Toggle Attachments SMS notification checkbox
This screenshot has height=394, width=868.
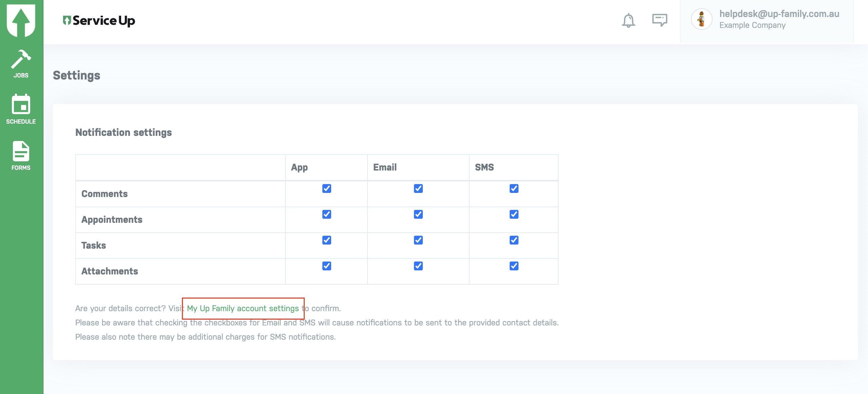pos(514,266)
